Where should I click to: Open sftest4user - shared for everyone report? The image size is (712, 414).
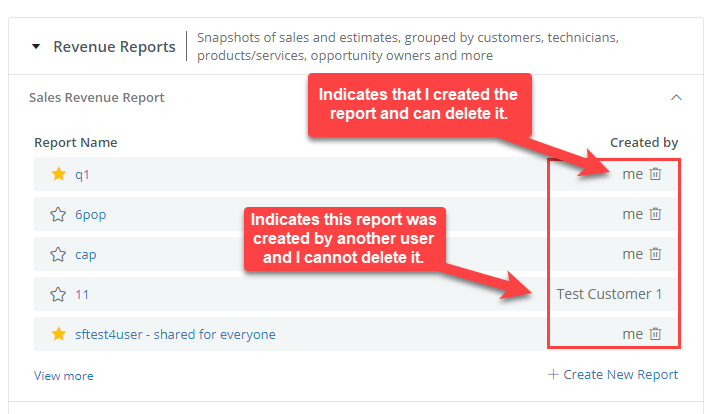(x=175, y=335)
